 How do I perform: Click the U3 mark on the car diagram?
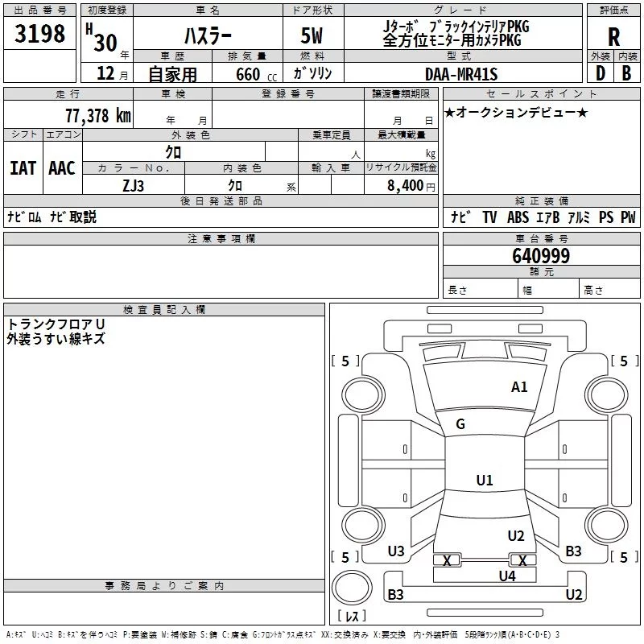coord(396,551)
